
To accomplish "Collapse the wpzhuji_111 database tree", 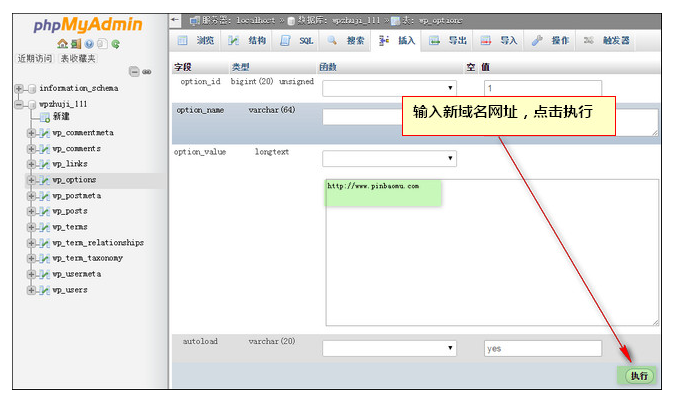I will click(18, 103).
